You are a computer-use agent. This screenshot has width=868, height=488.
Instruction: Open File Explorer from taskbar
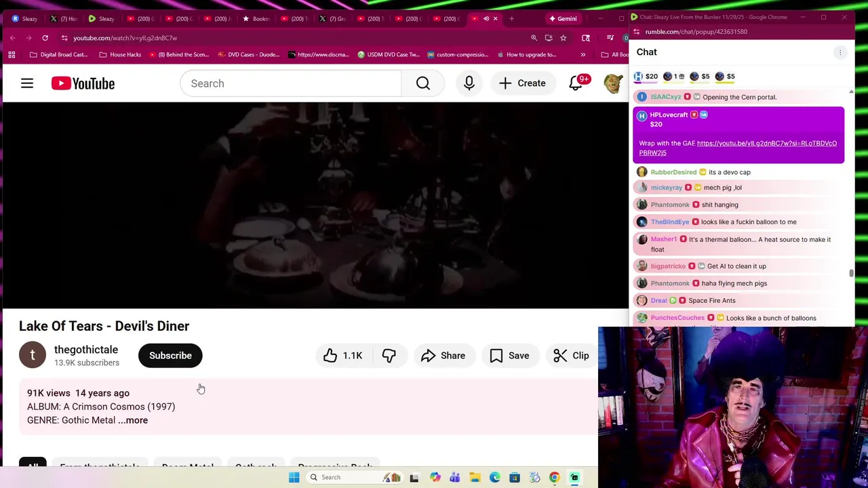pos(475,477)
